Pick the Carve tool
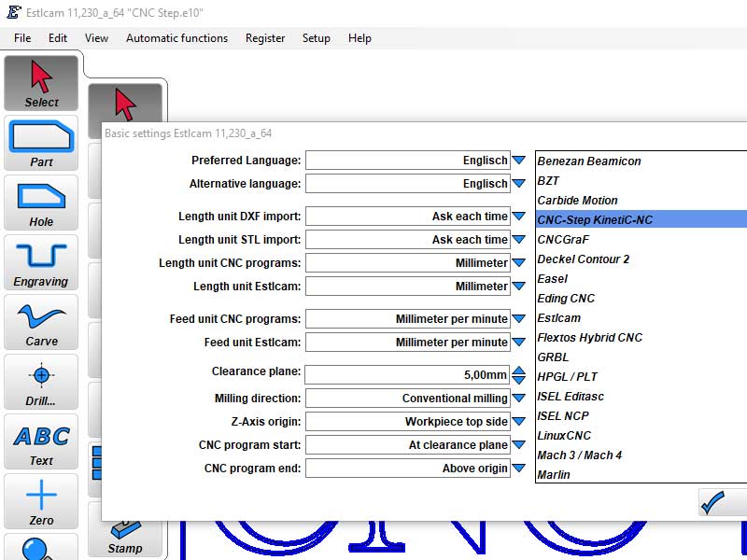 41,323
